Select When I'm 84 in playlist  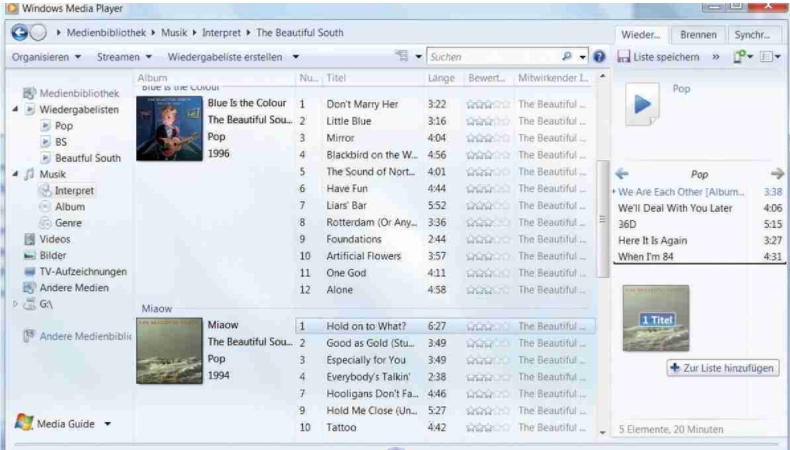pyautogui.click(x=646, y=256)
